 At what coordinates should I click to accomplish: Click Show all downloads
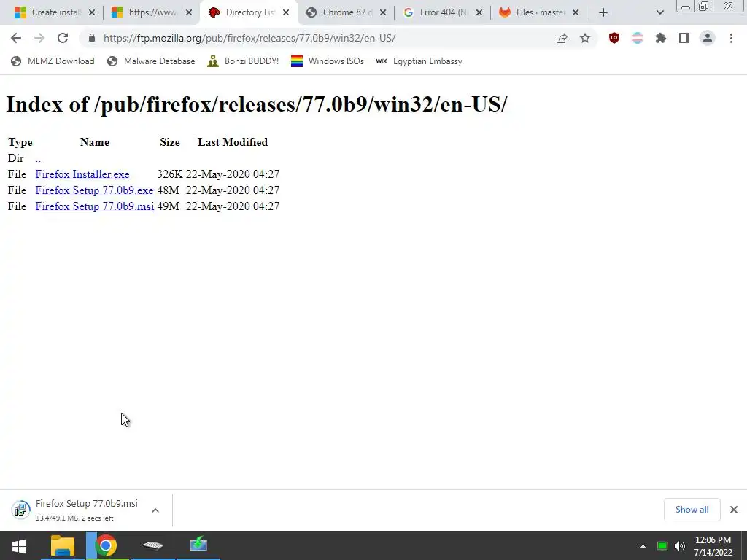(x=692, y=510)
